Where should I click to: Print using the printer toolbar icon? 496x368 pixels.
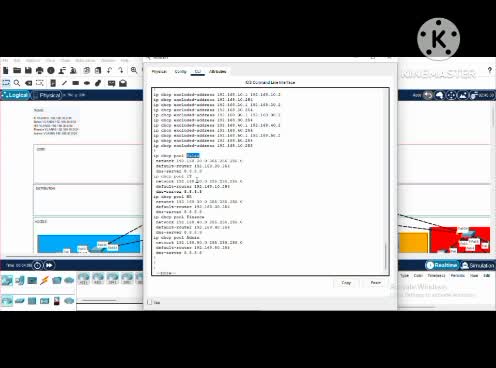pos(39,70)
